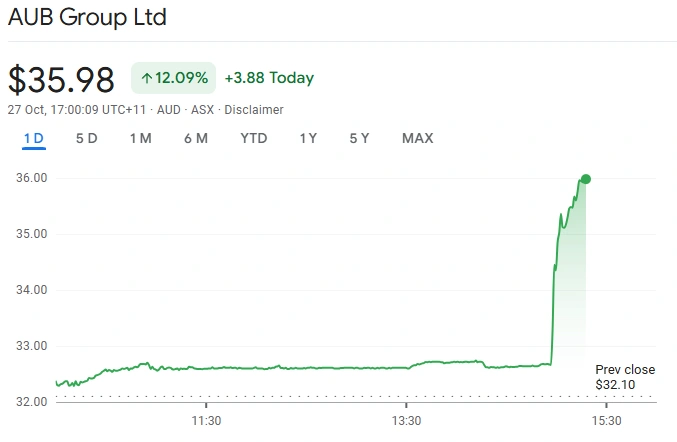Select the 1D time range tab

click(34, 138)
